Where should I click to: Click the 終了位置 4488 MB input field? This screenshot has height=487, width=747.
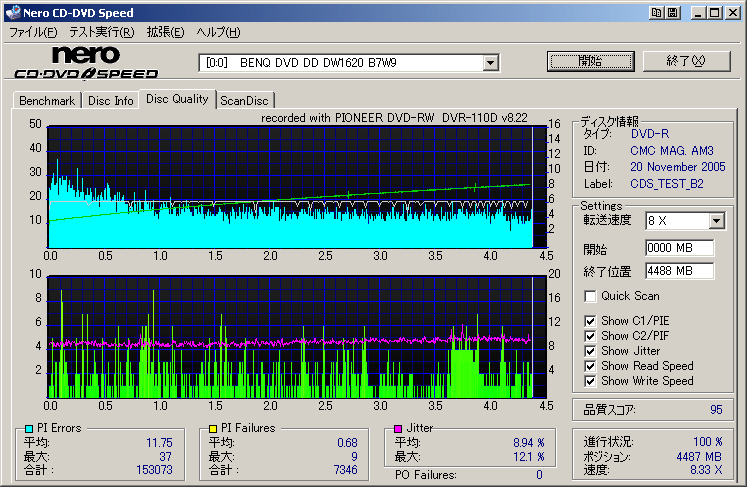pyautogui.click(x=679, y=271)
